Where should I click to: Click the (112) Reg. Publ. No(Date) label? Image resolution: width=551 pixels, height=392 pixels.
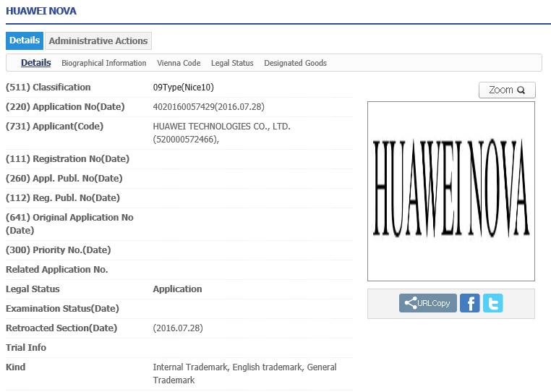(x=63, y=198)
